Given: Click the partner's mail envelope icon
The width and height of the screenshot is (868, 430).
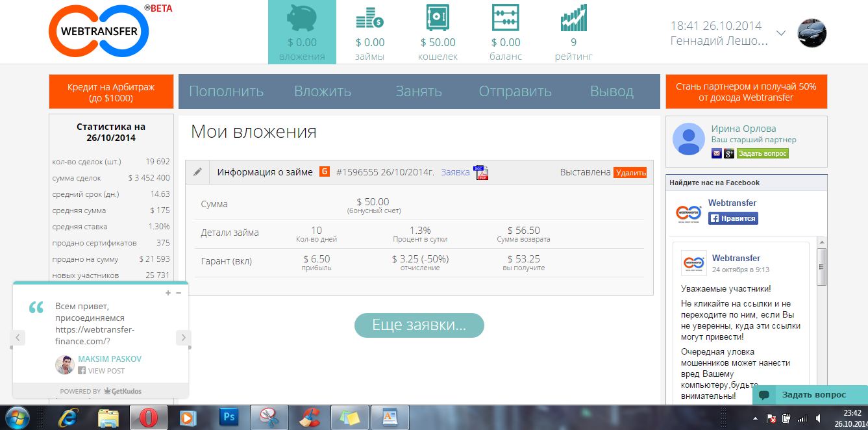Looking at the screenshot, I should click(x=717, y=153).
